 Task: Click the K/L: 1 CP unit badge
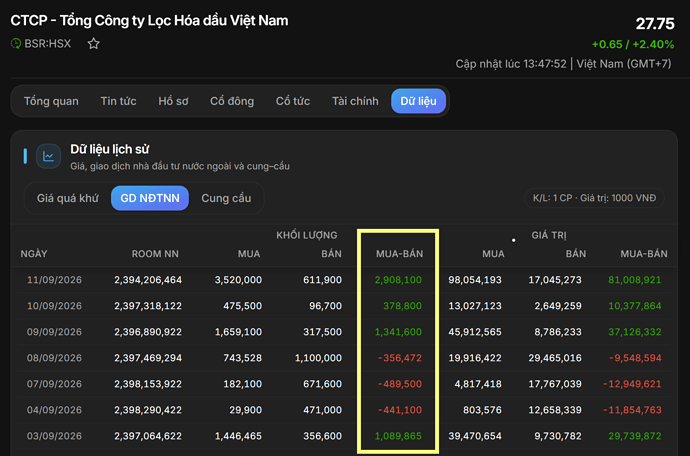594,198
